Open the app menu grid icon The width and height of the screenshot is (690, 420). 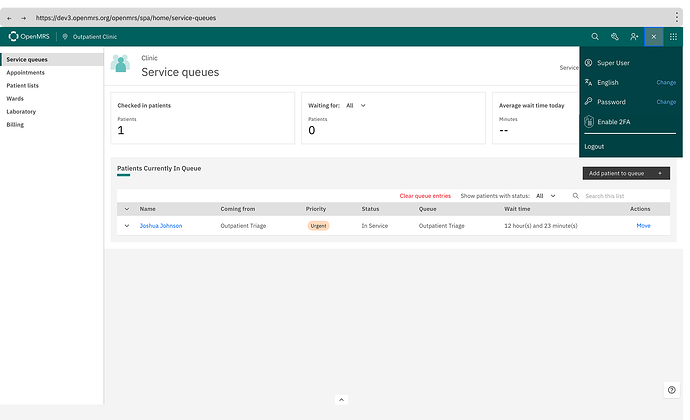coord(673,37)
